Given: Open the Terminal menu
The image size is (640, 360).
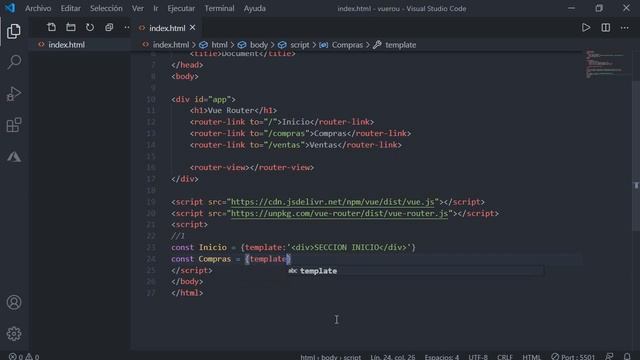Looking at the screenshot, I should click(x=219, y=8).
